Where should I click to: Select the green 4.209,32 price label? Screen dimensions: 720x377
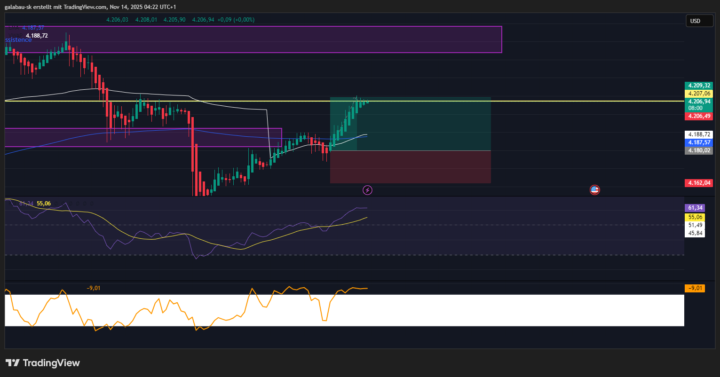click(699, 85)
